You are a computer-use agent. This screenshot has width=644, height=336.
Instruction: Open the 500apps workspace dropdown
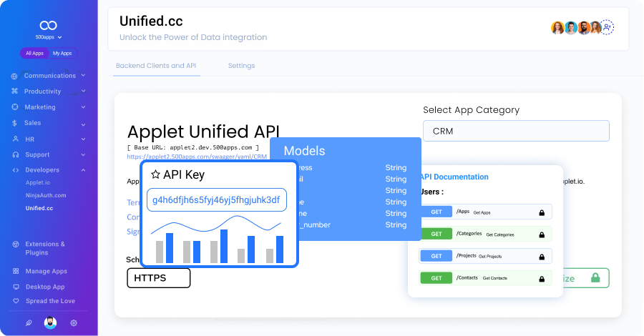pyautogui.click(x=49, y=37)
